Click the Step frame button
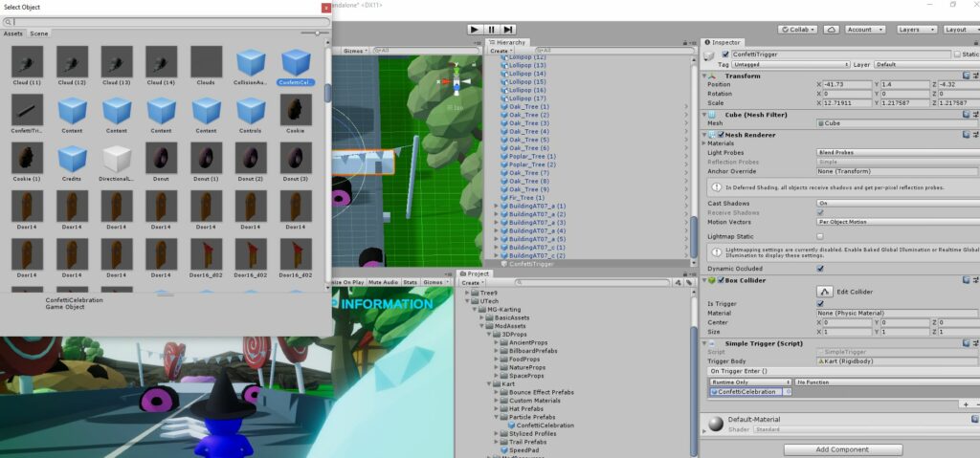The width and height of the screenshot is (980, 458). pos(508,30)
